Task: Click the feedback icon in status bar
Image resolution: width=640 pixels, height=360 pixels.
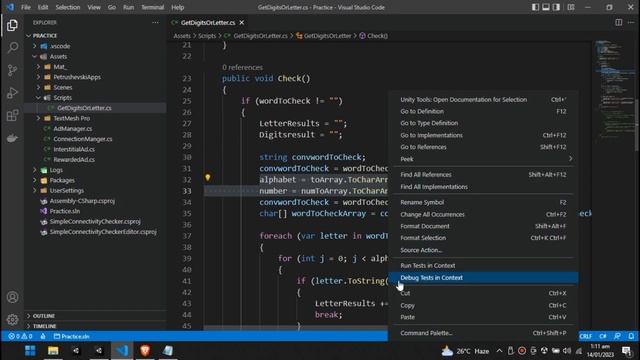Action: click(x=618, y=336)
